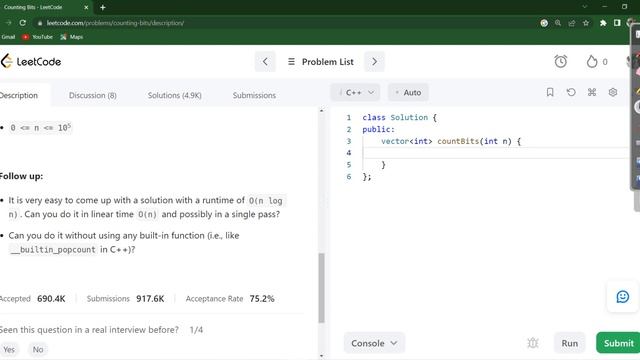Expand the Console panel
640x360 pixels.
374,343
